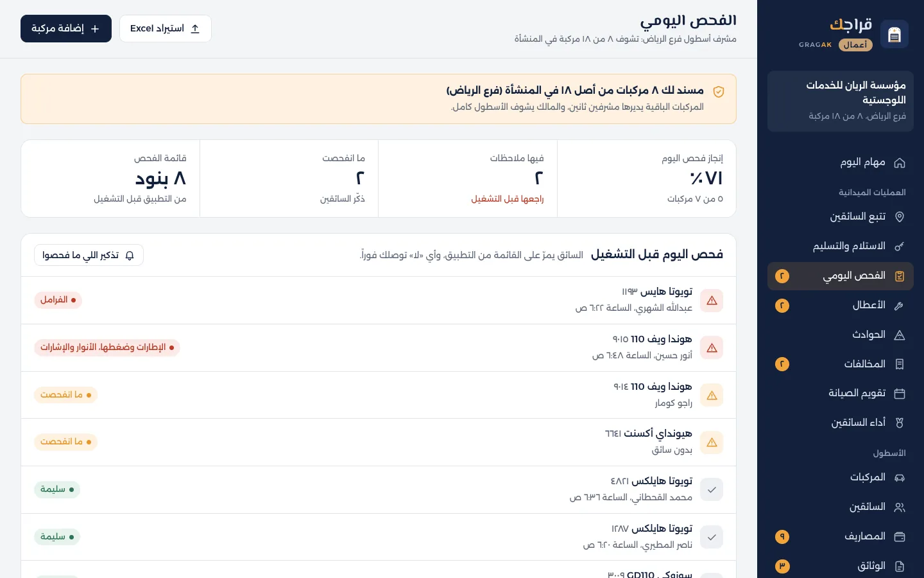This screenshot has width=924, height=578.
Task: Click the checkmark icon for تويوتا هايلكس ٤٨٢١
Action: click(x=712, y=490)
